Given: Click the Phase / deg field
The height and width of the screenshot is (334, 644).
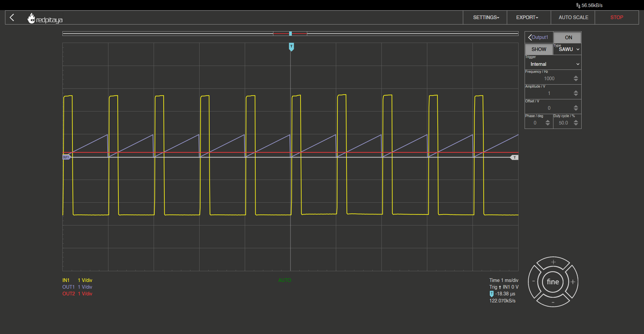Looking at the screenshot, I should click(x=535, y=123).
